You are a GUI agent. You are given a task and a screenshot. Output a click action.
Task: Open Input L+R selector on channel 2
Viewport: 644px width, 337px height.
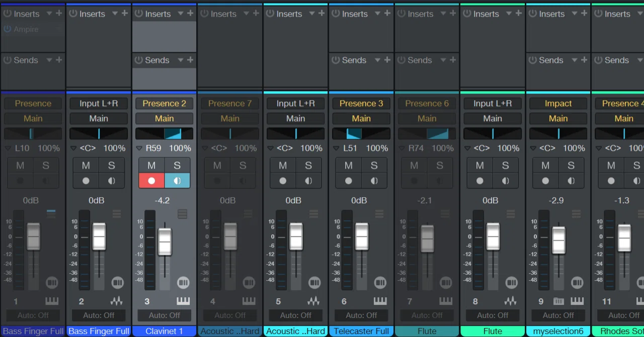pyautogui.click(x=99, y=103)
